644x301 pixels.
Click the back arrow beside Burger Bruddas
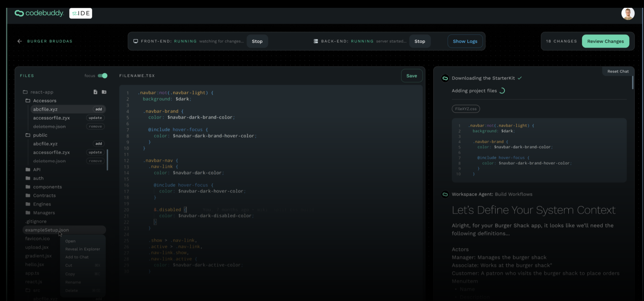pyautogui.click(x=20, y=41)
